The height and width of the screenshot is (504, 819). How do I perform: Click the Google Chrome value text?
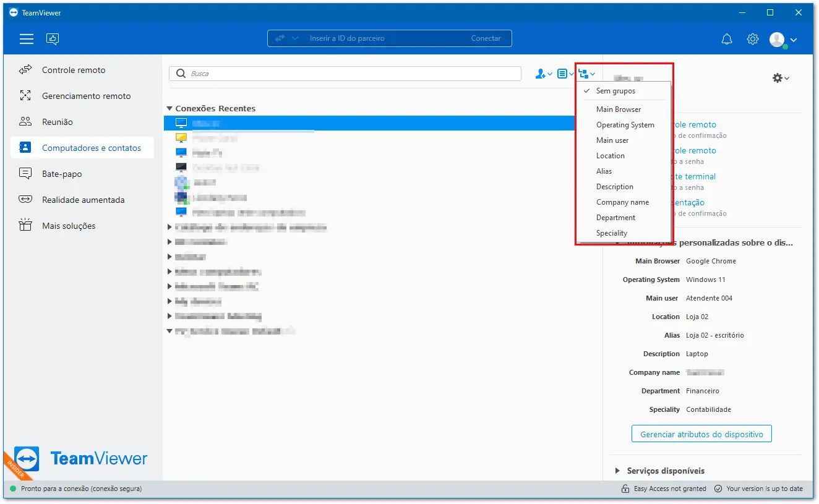coord(711,261)
